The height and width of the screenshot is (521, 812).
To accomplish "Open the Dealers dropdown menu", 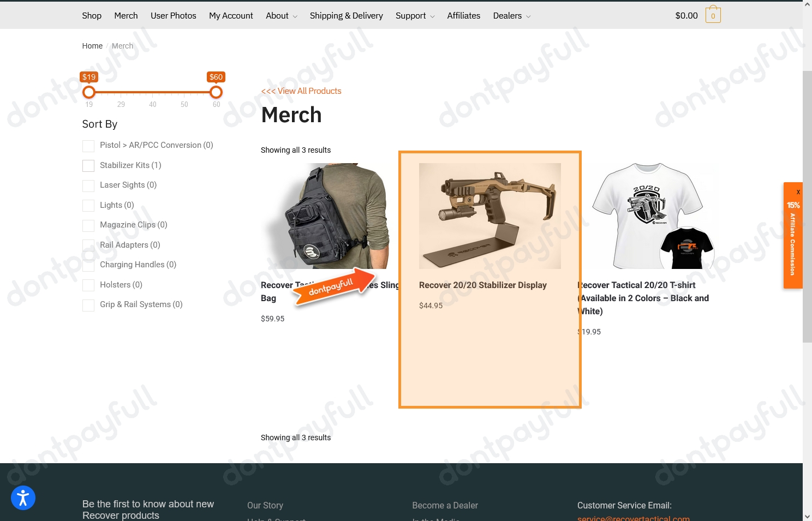I will (511, 16).
